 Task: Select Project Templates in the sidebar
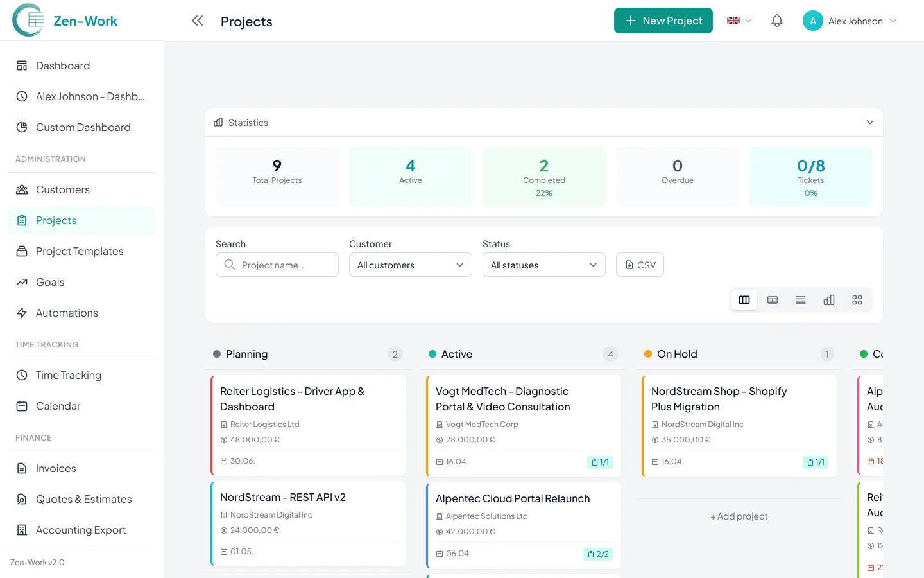80,251
